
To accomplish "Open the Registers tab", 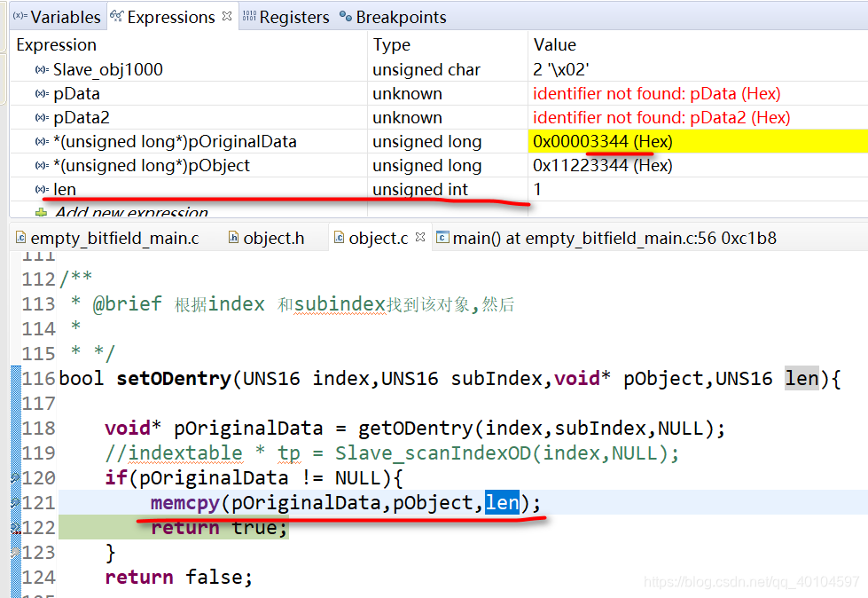I will [285, 17].
